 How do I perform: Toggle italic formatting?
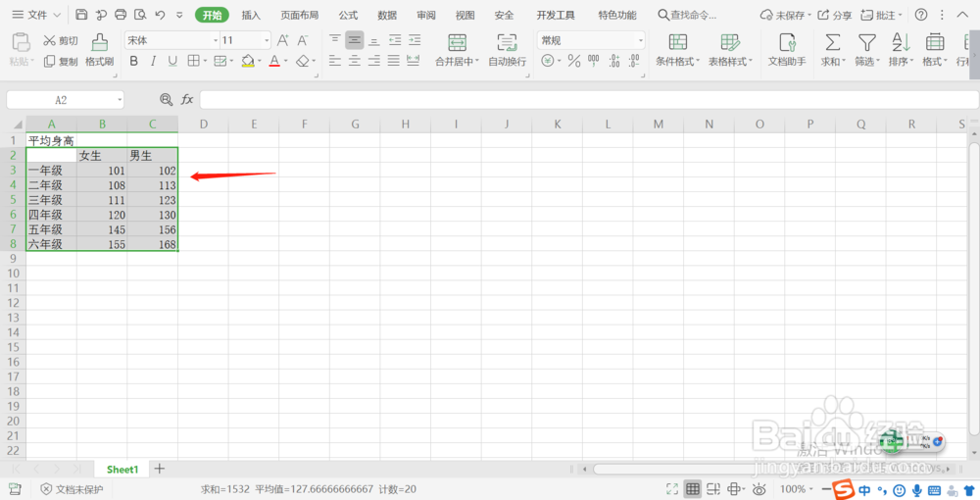point(153,61)
